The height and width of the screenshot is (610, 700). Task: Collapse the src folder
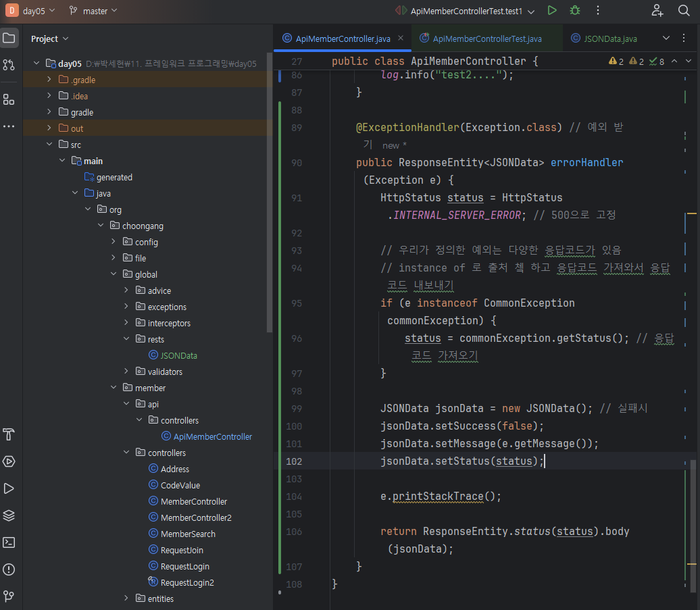(49, 144)
